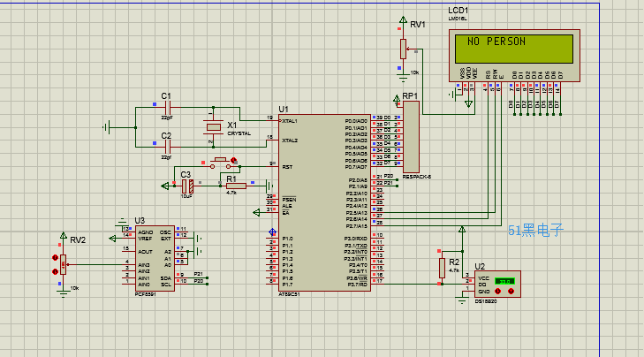
Task: Select the RP1 RESPACK-8 resistor pack
Action: (x=411, y=137)
